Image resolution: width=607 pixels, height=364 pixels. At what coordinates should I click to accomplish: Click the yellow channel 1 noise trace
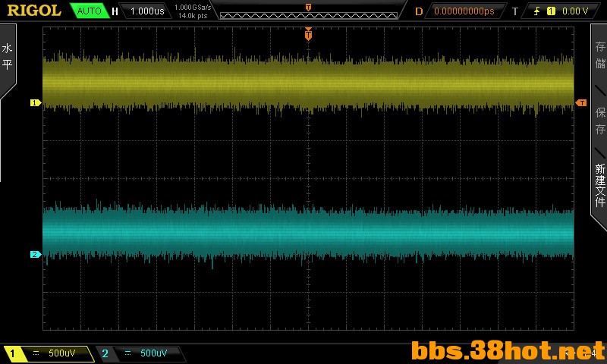click(x=308, y=83)
